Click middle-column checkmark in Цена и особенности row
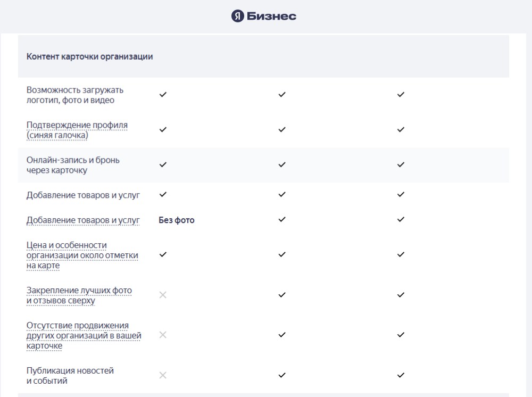This screenshot has width=532, height=397. pyautogui.click(x=282, y=254)
